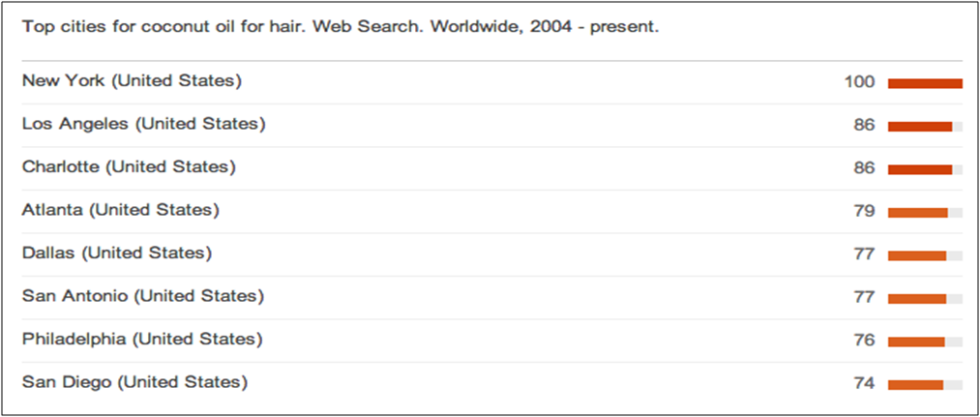The height and width of the screenshot is (417, 980).
Task: Click San Antonio's orange interest bar
Action: 916,298
